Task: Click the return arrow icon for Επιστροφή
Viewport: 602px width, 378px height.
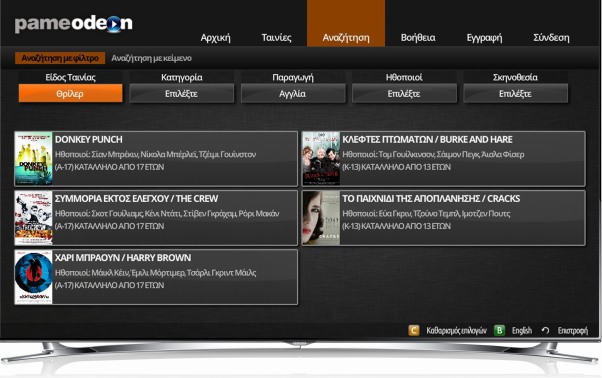Action: 545,330
